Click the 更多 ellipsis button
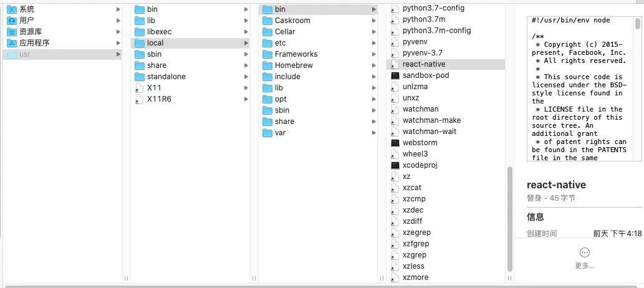This screenshot has height=288, width=644. (584, 252)
